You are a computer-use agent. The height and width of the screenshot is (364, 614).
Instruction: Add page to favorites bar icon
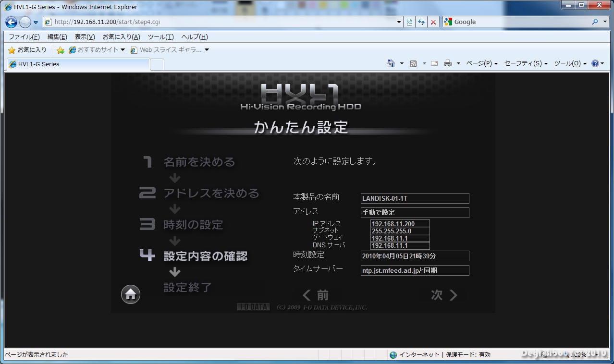point(61,50)
